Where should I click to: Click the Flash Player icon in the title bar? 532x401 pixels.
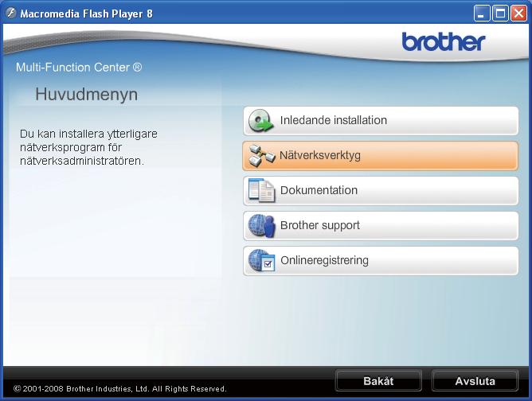(11, 14)
